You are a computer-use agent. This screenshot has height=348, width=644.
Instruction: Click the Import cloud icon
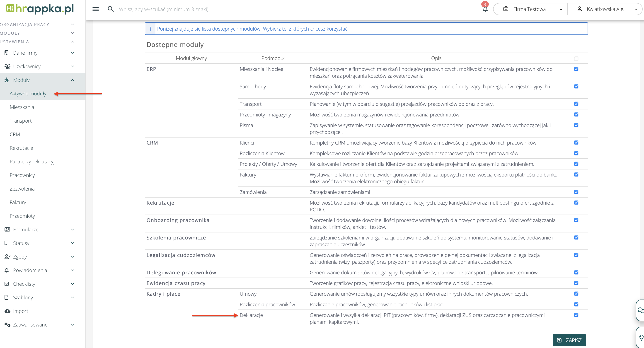tap(7, 311)
